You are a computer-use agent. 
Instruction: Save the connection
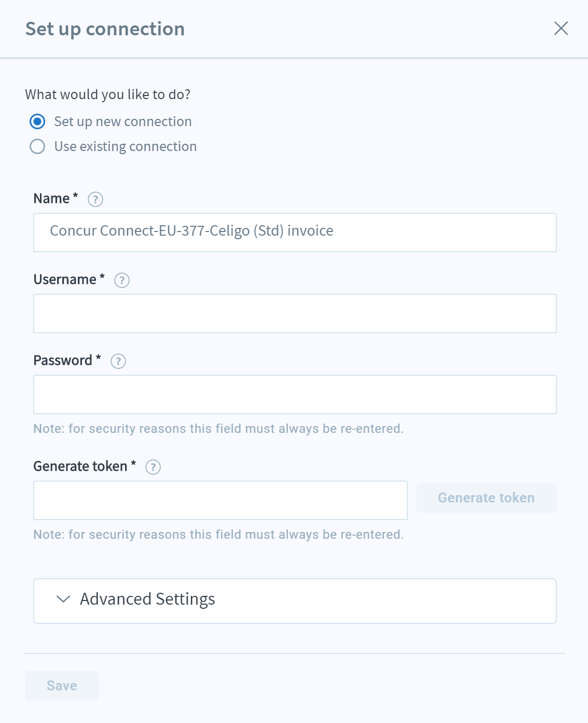(62, 686)
